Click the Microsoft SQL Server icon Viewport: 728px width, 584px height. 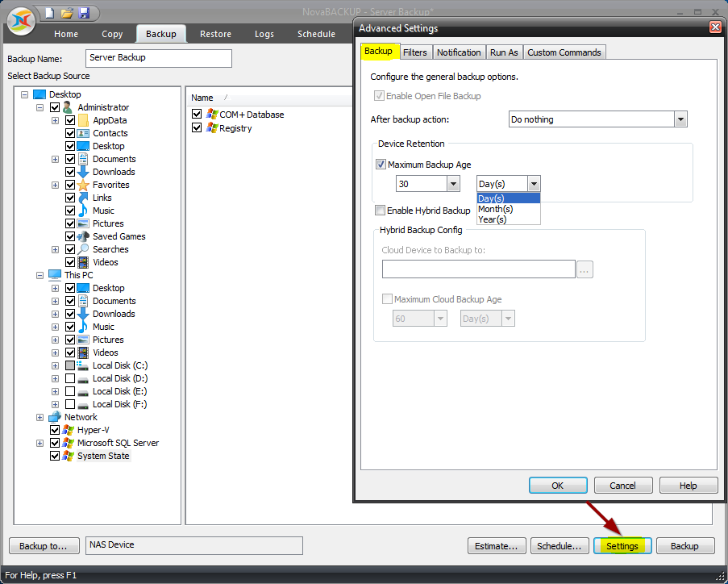click(68, 443)
